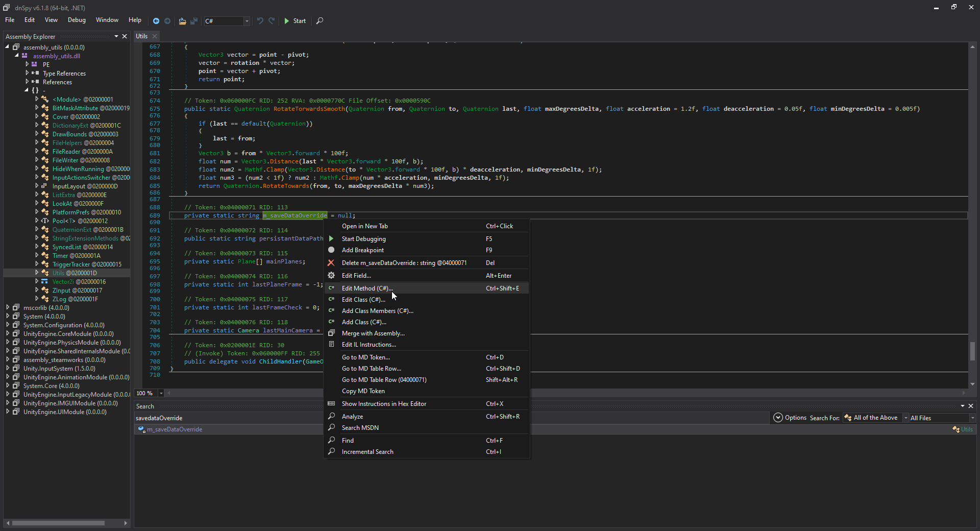Screen dimensions: 980x531
Task: Click the green Start debugging button
Action: [x=295, y=21]
